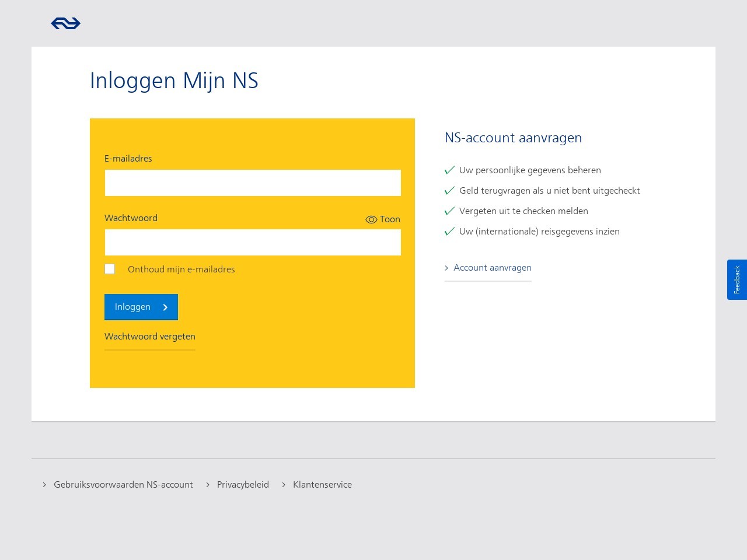This screenshot has height=560, width=747.
Task: Toggle password visibility with Toon
Action: click(383, 219)
